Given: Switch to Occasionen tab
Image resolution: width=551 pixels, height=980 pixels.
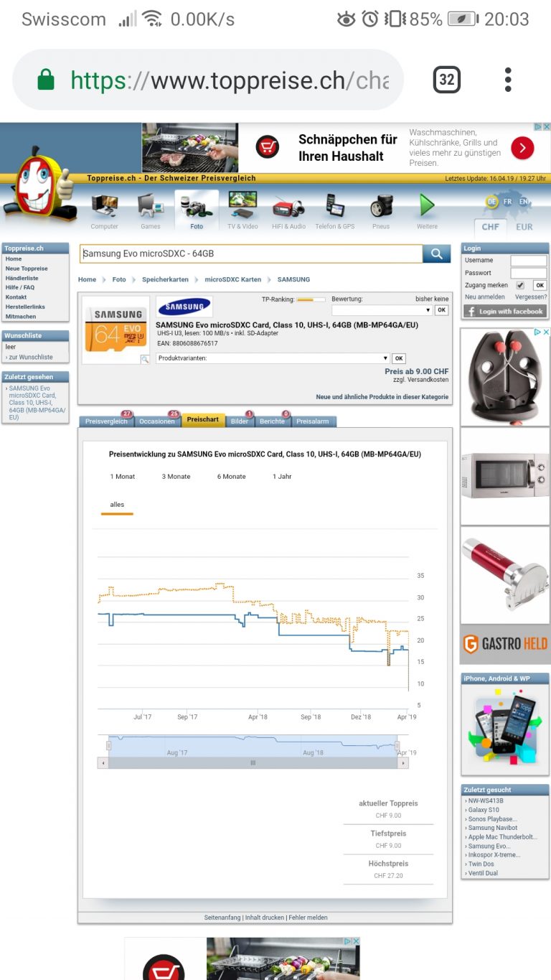Looking at the screenshot, I should [157, 421].
